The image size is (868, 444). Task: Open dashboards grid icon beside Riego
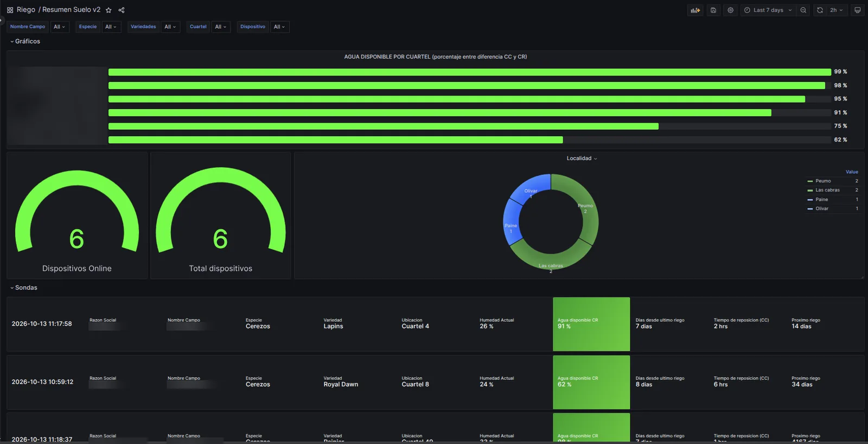10,10
